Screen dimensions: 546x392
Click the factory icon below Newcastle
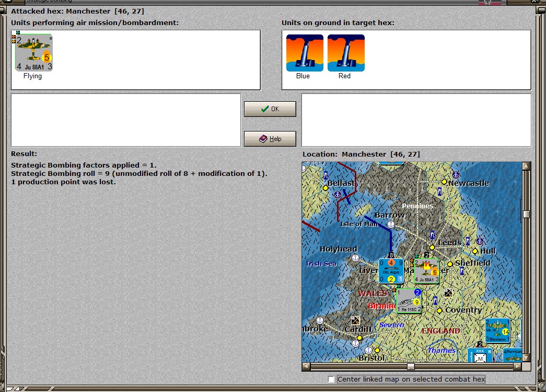(440, 191)
